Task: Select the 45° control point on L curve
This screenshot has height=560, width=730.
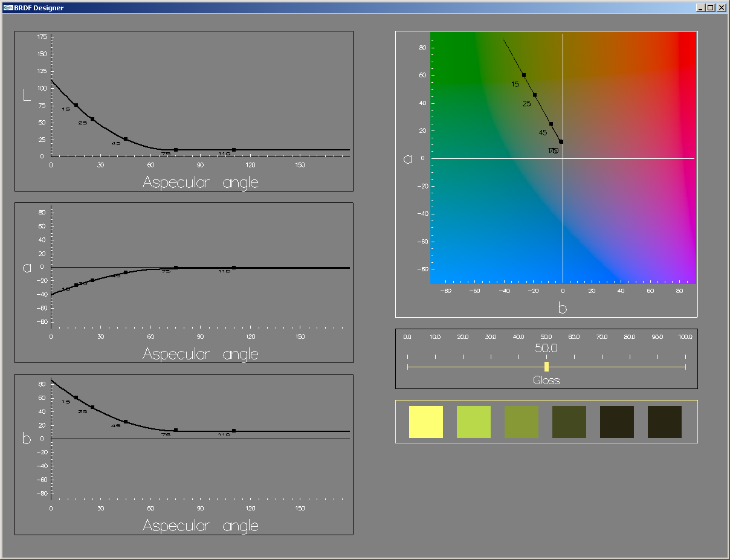Action: [x=126, y=139]
